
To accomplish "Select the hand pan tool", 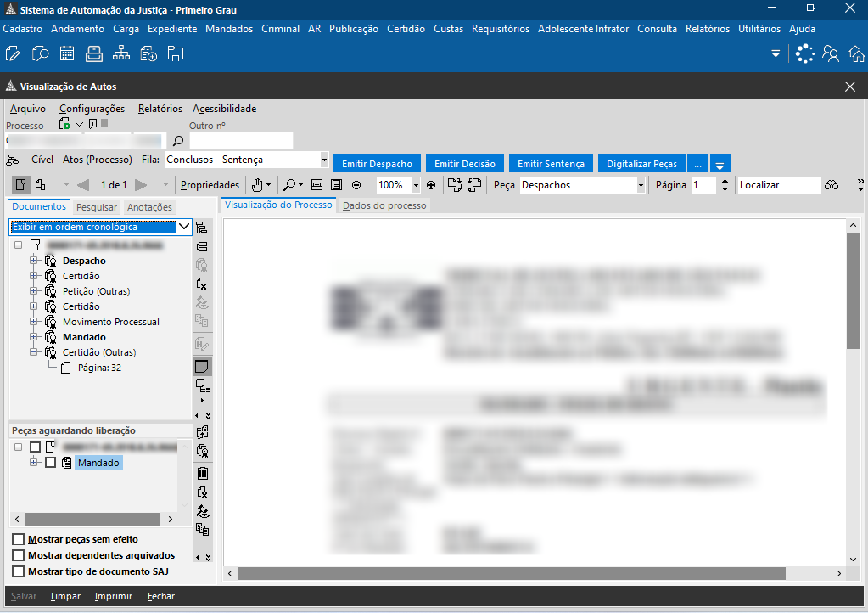I will 257,185.
